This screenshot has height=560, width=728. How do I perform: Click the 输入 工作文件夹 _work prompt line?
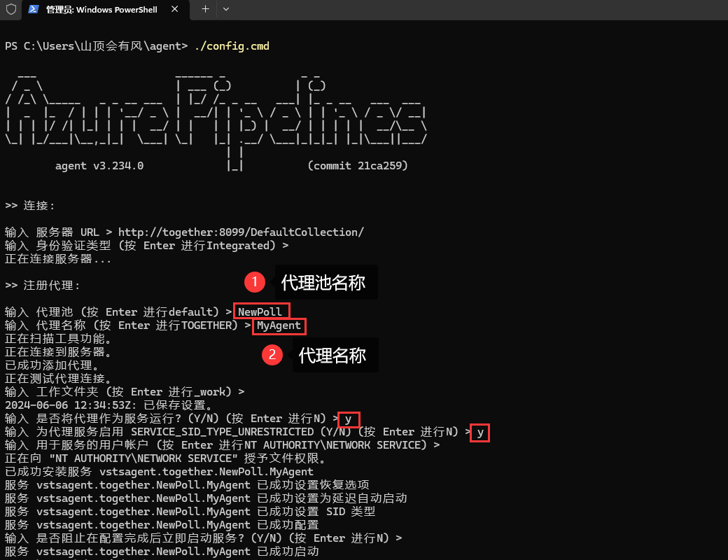tap(125, 392)
